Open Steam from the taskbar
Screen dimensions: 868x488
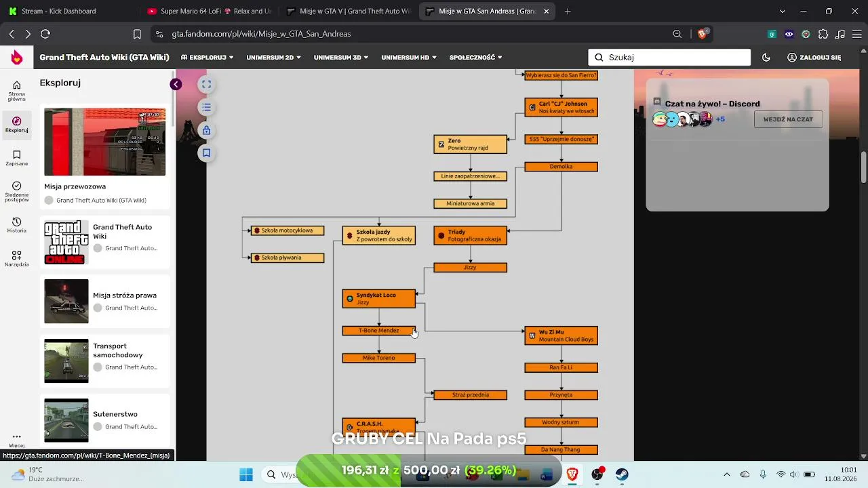click(x=622, y=474)
